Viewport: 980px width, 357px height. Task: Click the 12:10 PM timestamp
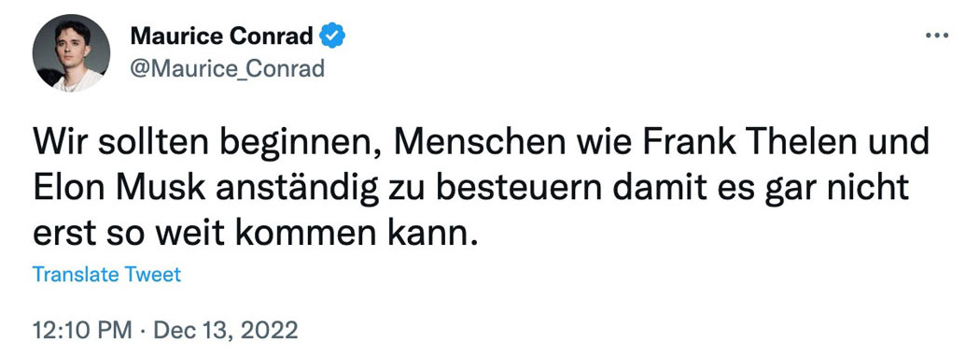(82, 330)
